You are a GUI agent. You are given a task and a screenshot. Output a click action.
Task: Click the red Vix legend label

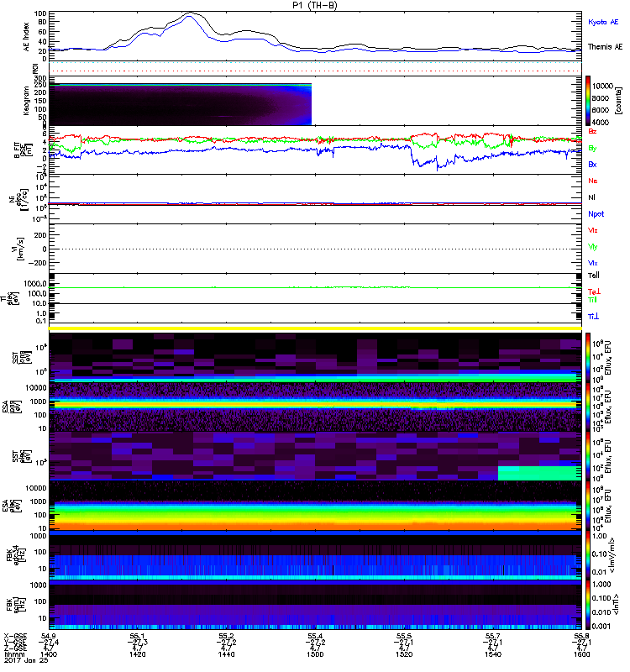click(x=592, y=230)
